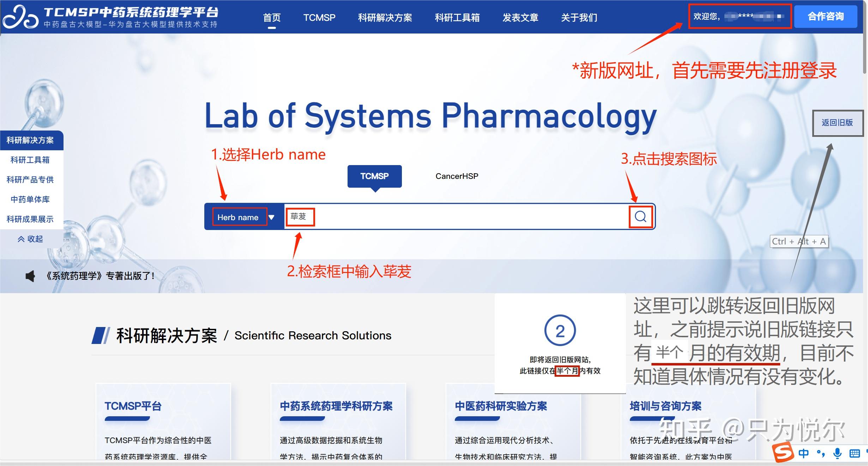Open the soft keyboard icon on the Sogou bar
868x466 pixels.
pyautogui.click(x=855, y=454)
